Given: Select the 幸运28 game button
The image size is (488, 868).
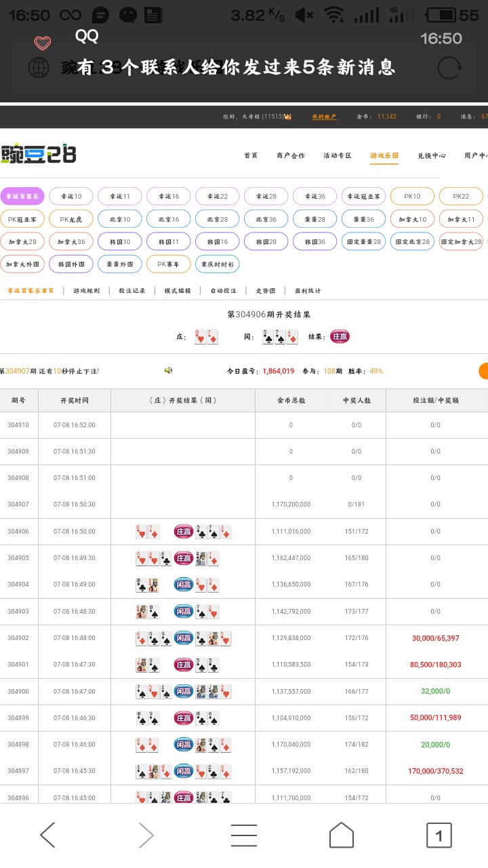Looking at the screenshot, I should click(266, 196).
